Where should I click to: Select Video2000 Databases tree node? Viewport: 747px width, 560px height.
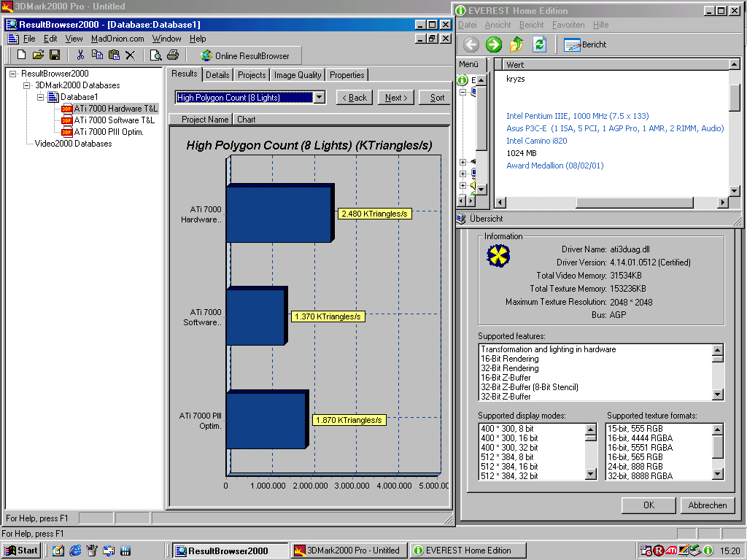73,144
